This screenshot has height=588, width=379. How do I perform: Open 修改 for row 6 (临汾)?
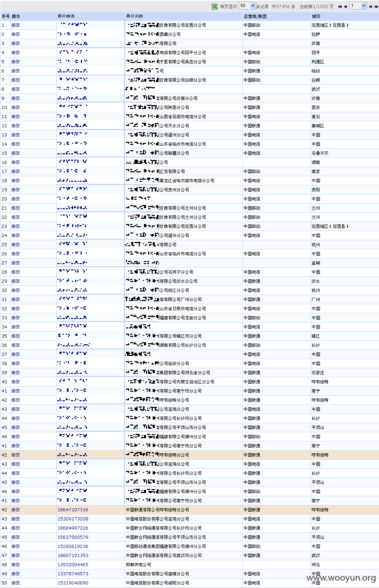(16, 71)
